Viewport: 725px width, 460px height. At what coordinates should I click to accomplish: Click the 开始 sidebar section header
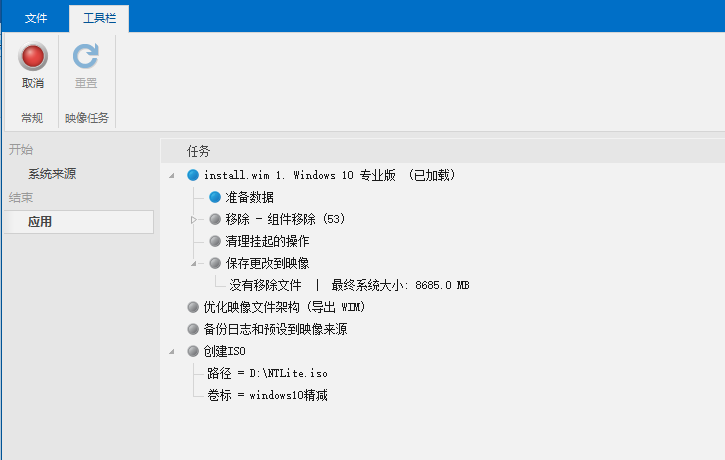pos(21,149)
